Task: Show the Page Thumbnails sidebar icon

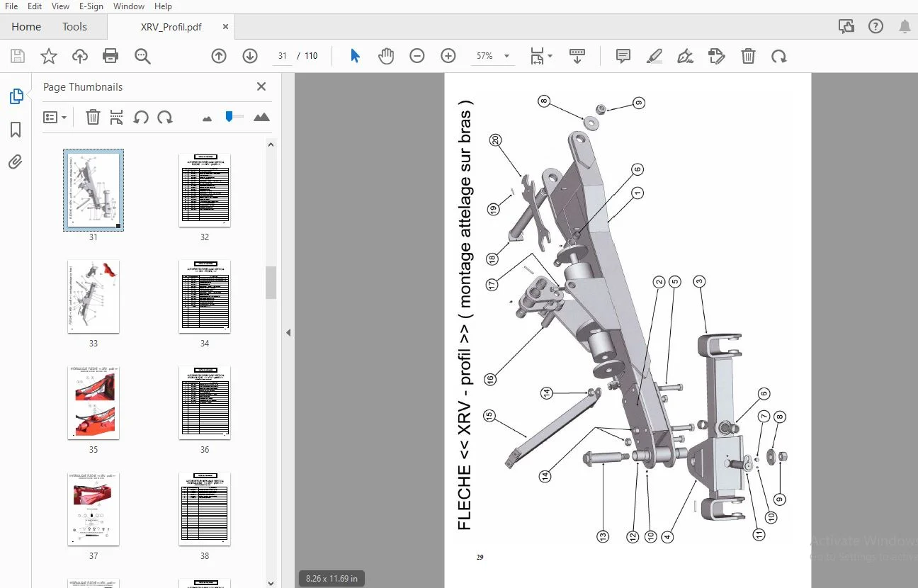Action: point(16,97)
